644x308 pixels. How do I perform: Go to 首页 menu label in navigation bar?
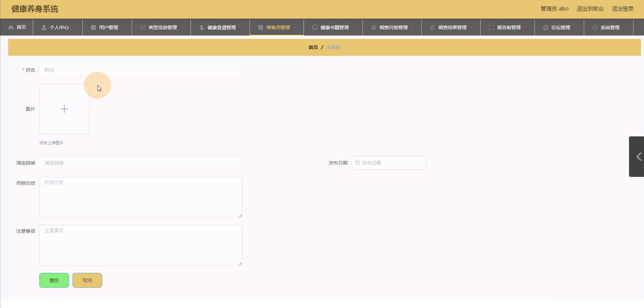tap(21, 28)
